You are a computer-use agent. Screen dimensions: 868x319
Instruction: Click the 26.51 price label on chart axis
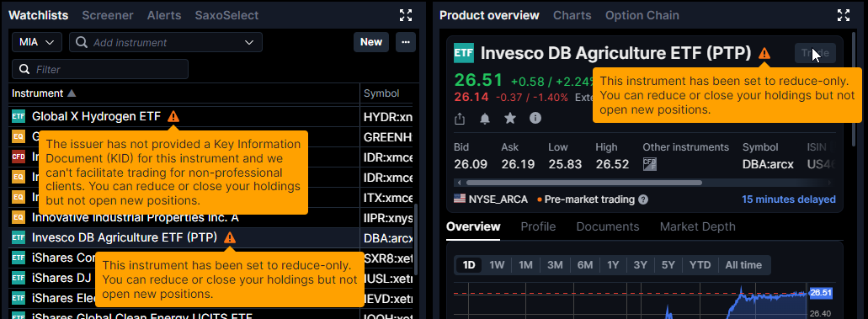coord(821,292)
